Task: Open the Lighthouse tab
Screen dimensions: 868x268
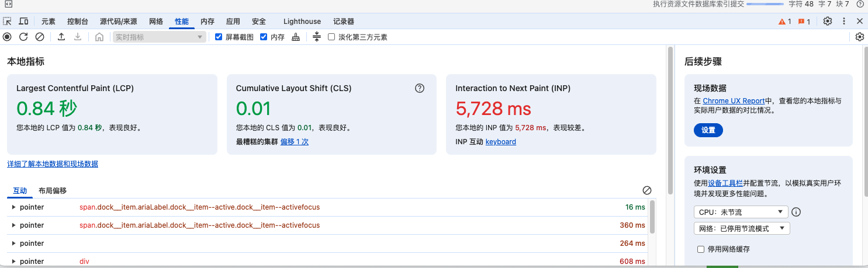Action: [x=302, y=22]
